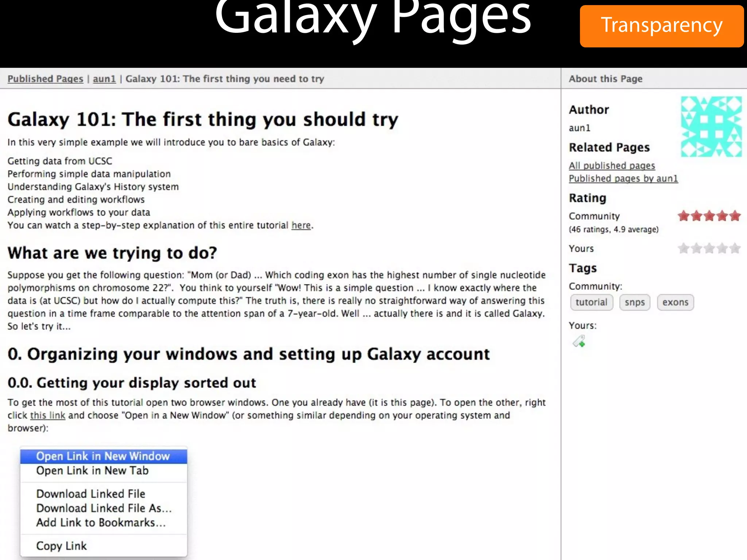Open Published pages by aun1 link
This screenshot has width=747, height=560.
623,178
